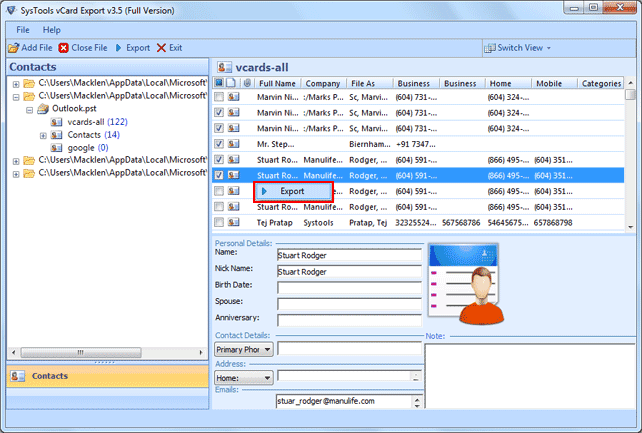
Task: Open the Primary Phone dropdown
Action: click(244, 350)
